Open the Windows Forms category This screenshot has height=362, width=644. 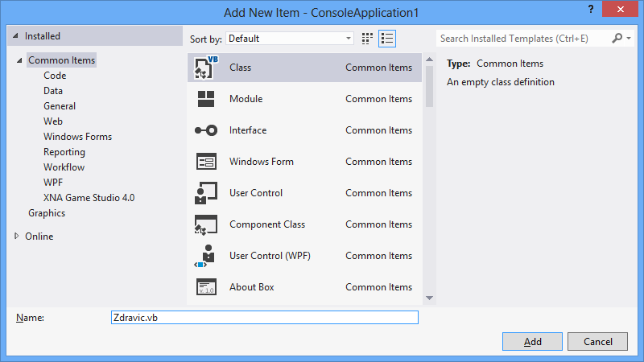tap(77, 137)
